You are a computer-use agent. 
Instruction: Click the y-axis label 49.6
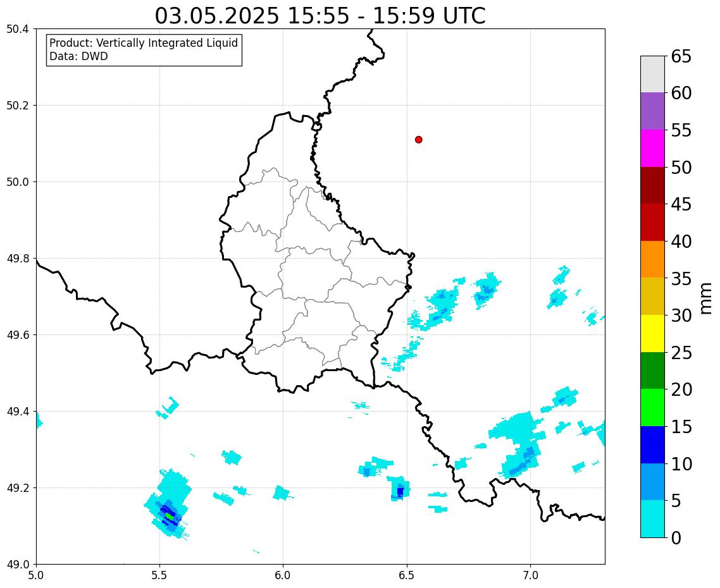(18, 335)
